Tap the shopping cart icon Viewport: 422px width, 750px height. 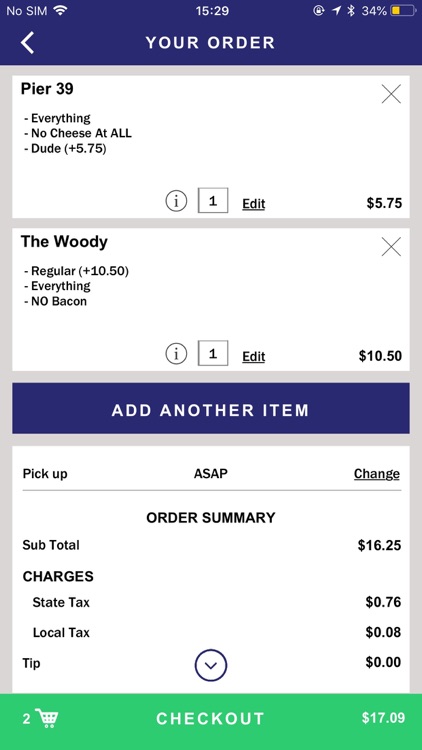[47, 718]
